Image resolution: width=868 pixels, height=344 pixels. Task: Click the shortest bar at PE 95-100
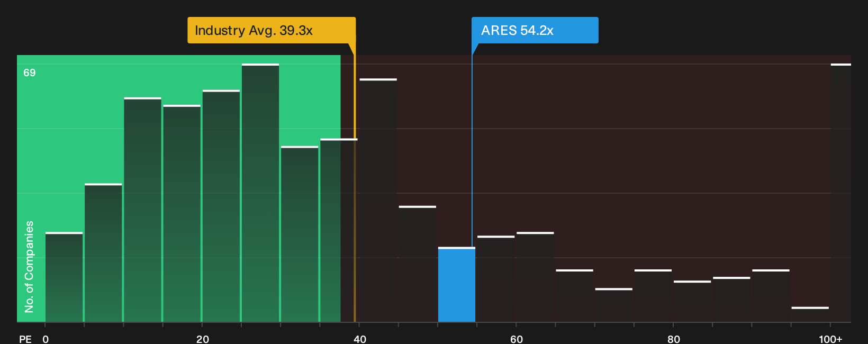click(810, 315)
